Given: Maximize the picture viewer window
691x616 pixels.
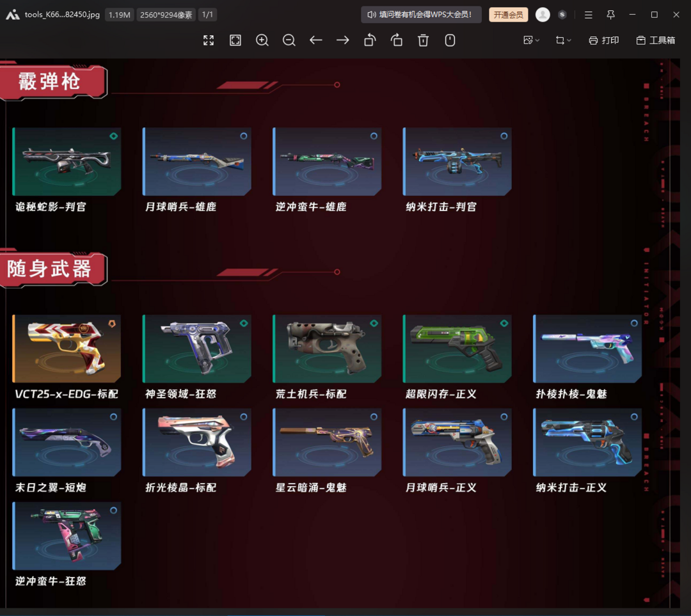Looking at the screenshot, I should [x=655, y=15].
